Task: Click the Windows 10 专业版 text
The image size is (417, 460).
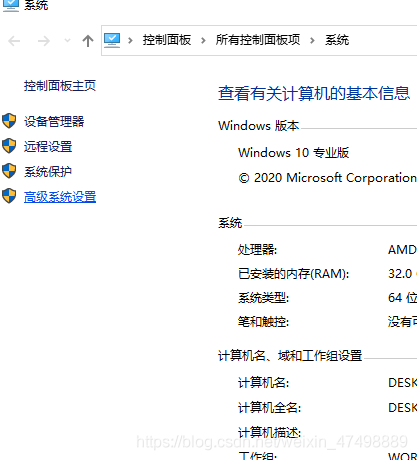Action: coord(294,153)
